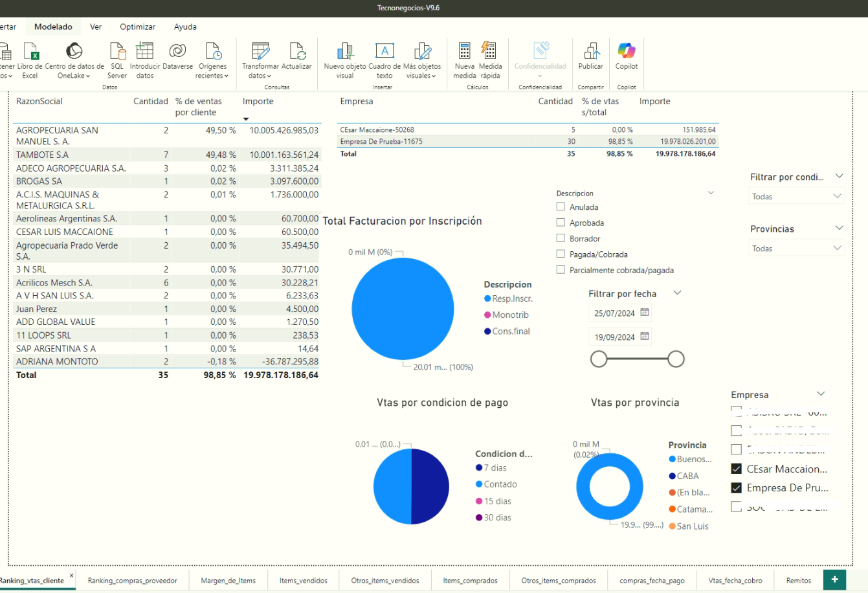Uncheck the Empresa De Prueba checkbox
The height and width of the screenshot is (593, 868).
[736, 488]
